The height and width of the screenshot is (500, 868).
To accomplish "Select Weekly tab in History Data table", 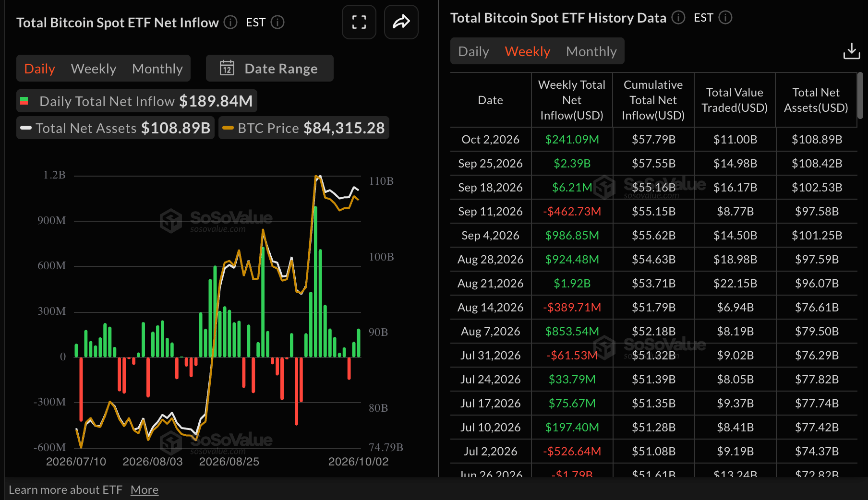I will coord(527,51).
